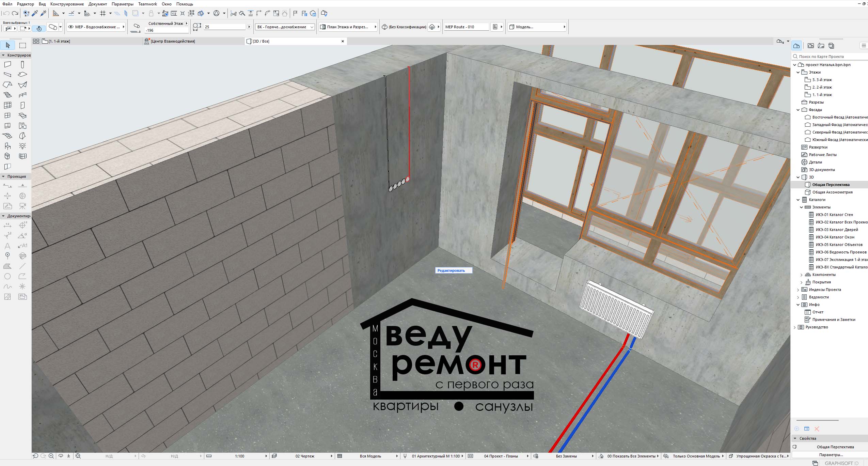Screen dimensions: 868x466
Task: Select the Figure image tool
Action: click(7, 297)
